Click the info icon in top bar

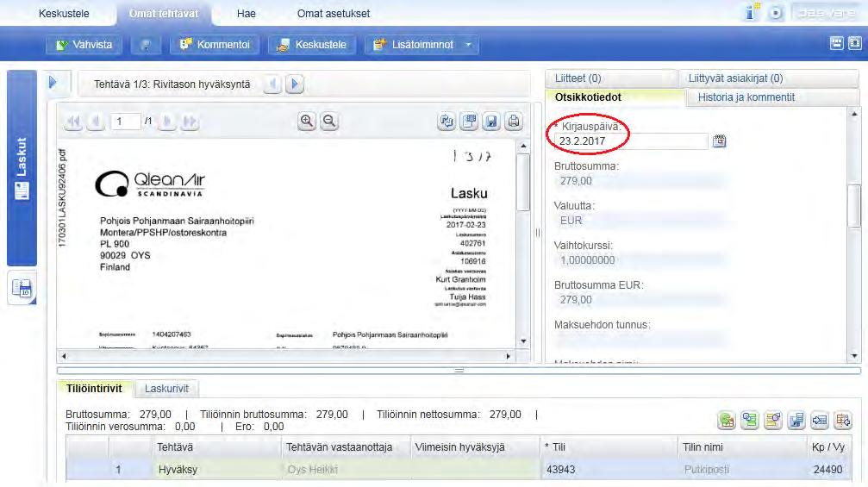pyautogui.click(x=751, y=12)
